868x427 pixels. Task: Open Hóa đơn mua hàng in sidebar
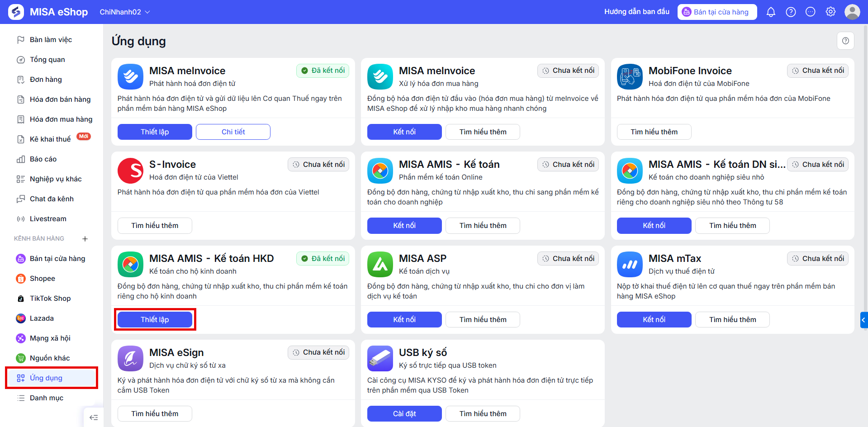pyautogui.click(x=52, y=119)
